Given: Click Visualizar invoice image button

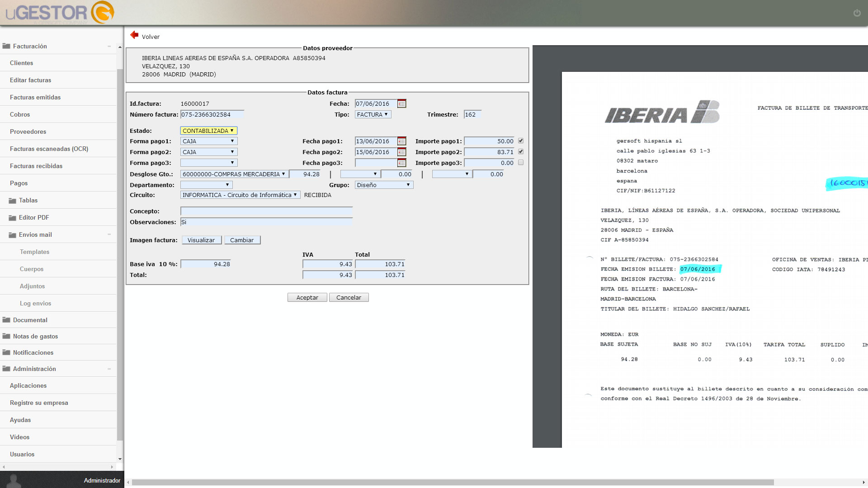Looking at the screenshot, I should [x=202, y=240].
